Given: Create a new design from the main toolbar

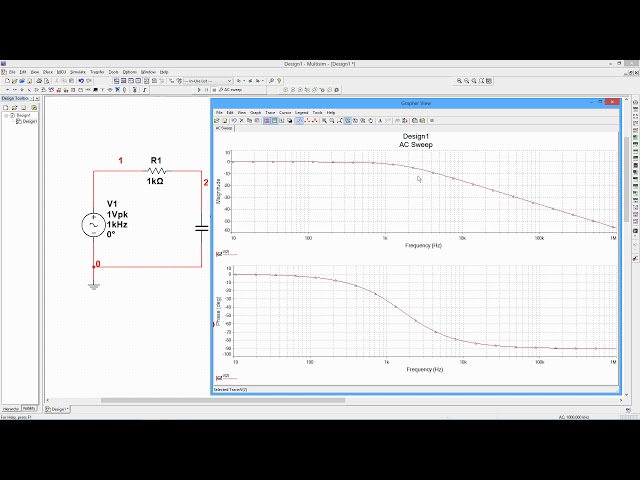Looking at the screenshot, I should 7,81.
